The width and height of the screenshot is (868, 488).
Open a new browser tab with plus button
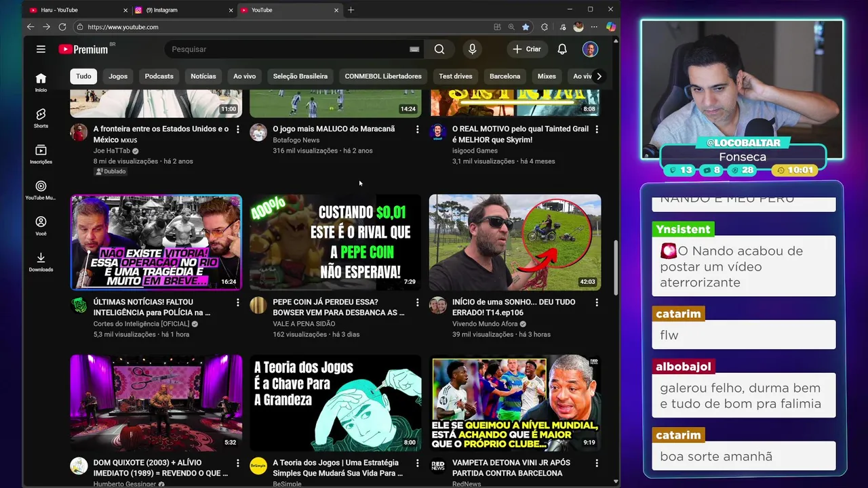pyautogui.click(x=351, y=10)
